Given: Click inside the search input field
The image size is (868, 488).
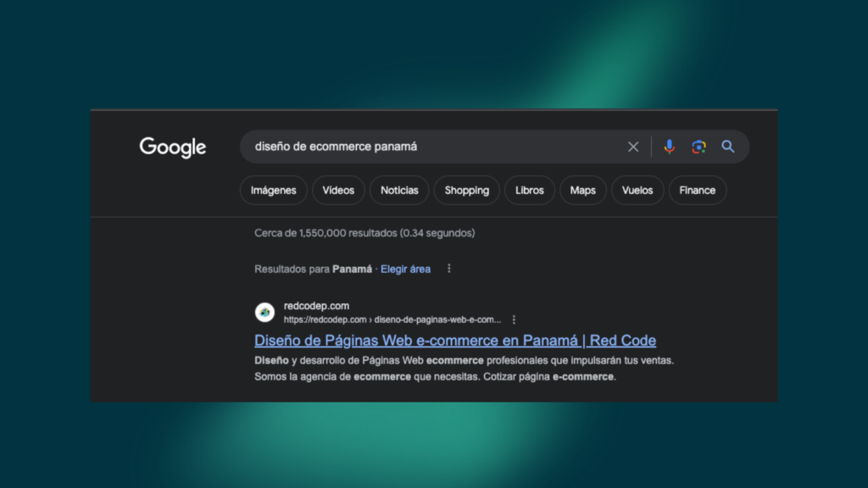Looking at the screenshot, I should click(x=424, y=146).
